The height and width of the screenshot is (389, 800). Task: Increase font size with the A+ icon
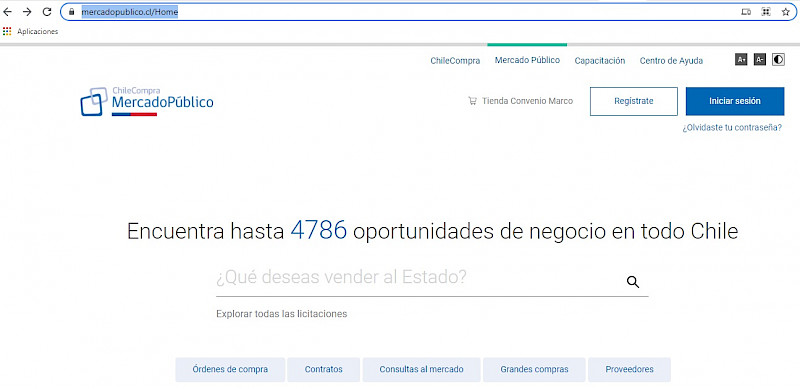pos(741,60)
